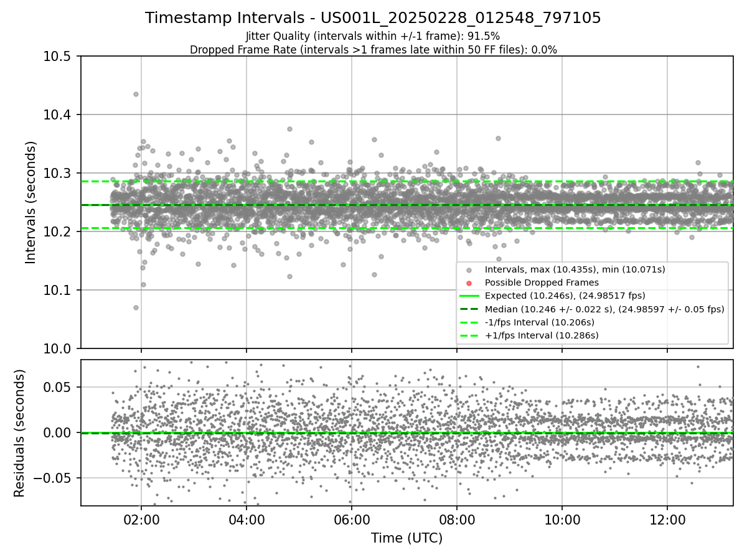Click the '10:00' time tick label
This screenshot has width=747, height=560.
[562, 520]
